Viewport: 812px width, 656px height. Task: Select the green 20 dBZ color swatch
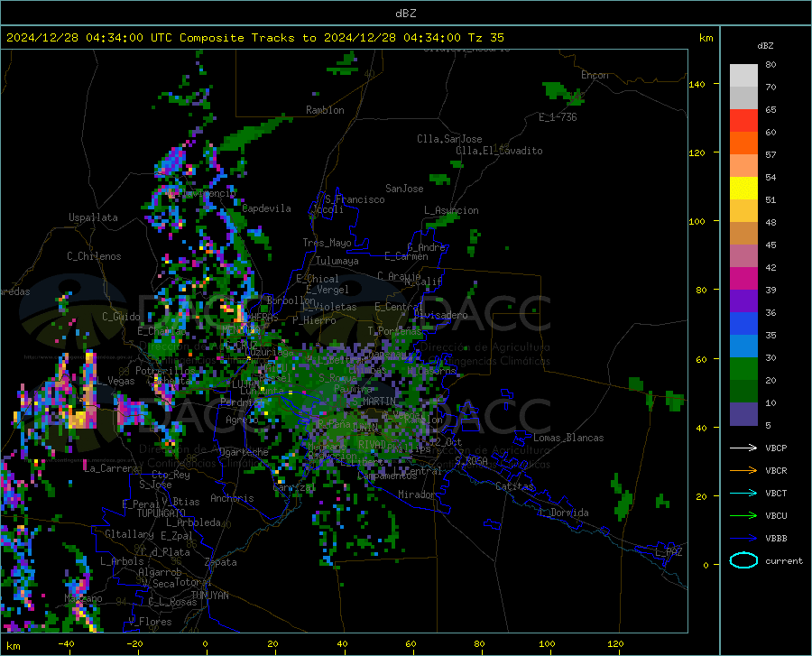tap(743, 369)
